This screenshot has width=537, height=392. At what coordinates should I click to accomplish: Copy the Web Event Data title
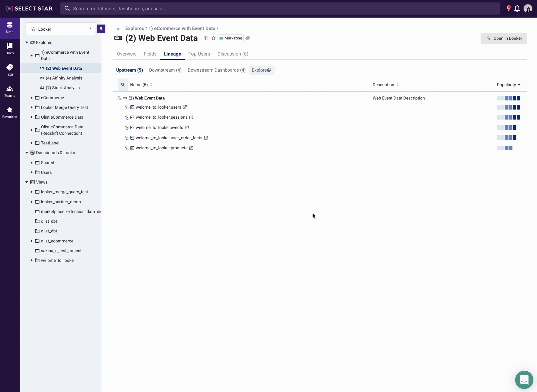206,38
